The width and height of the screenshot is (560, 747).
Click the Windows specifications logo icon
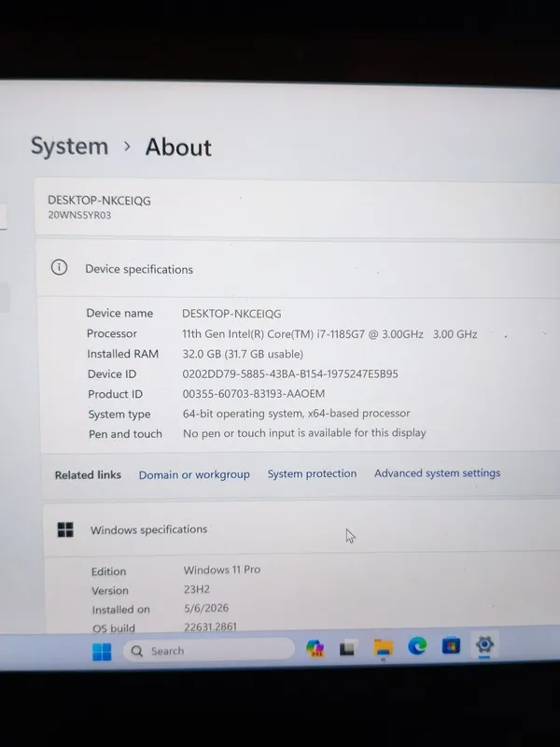65,529
